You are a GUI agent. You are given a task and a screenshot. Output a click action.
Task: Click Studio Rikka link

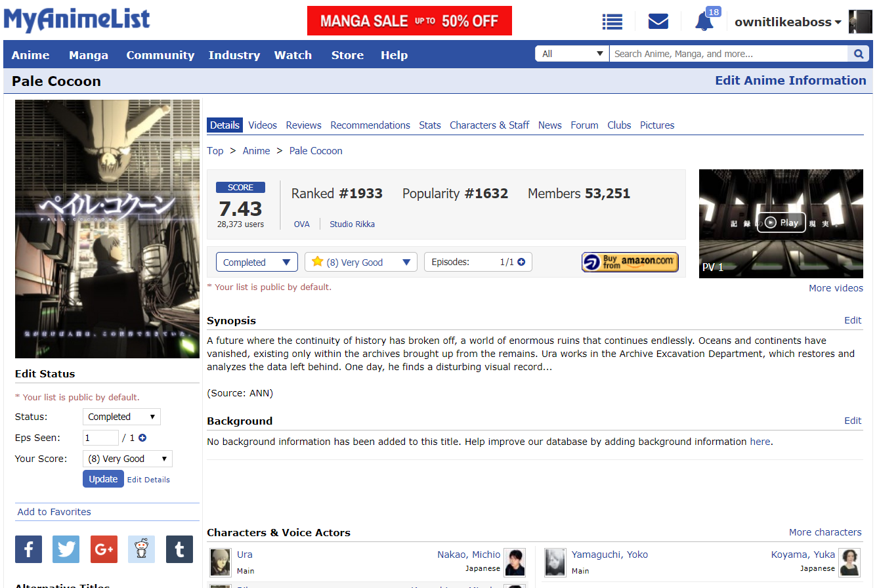[353, 224]
